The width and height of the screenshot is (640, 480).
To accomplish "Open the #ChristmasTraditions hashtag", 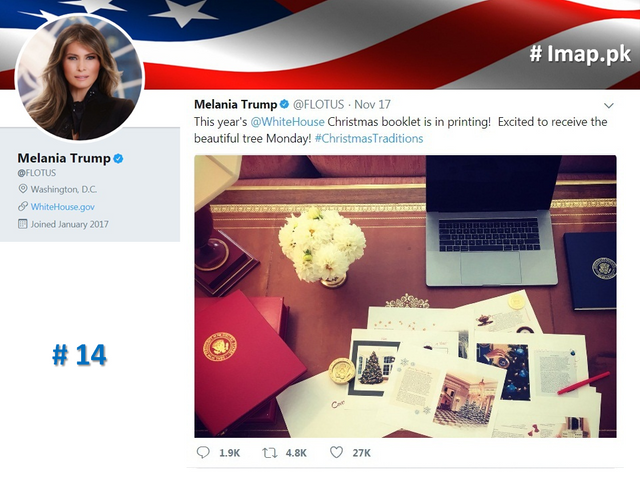I will 369,138.
